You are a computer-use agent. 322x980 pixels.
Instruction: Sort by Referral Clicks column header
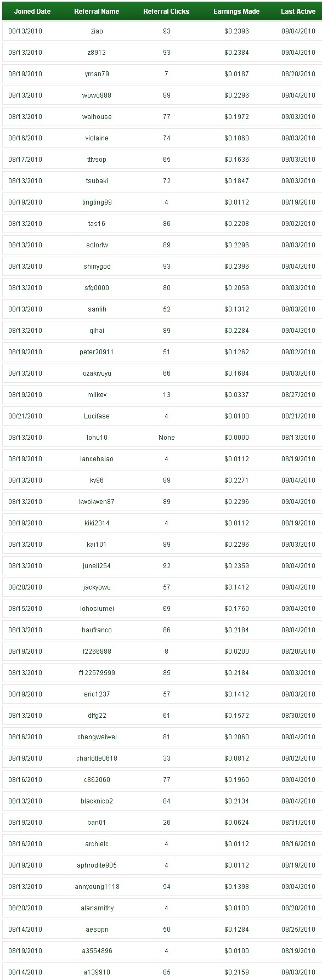click(166, 11)
